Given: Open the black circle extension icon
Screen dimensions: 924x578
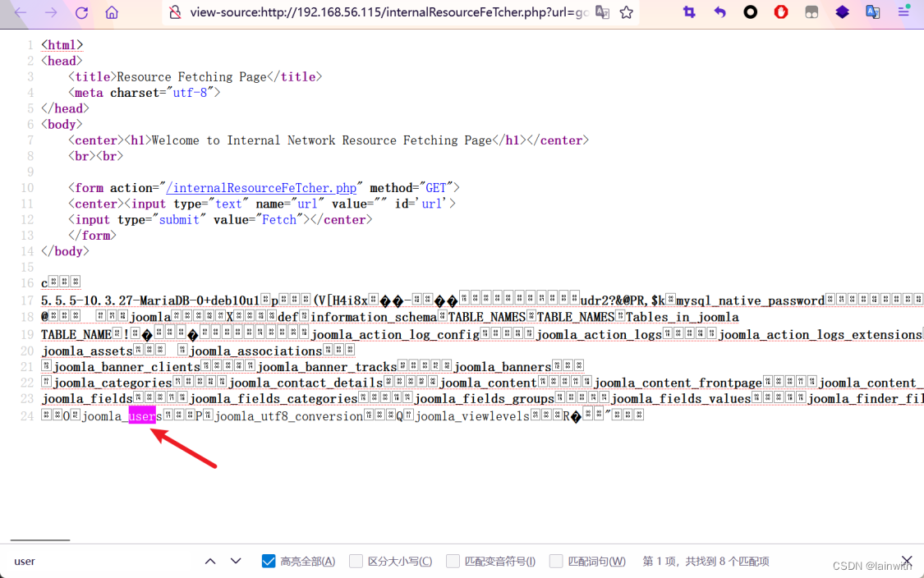Looking at the screenshot, I should coord(750,11).
